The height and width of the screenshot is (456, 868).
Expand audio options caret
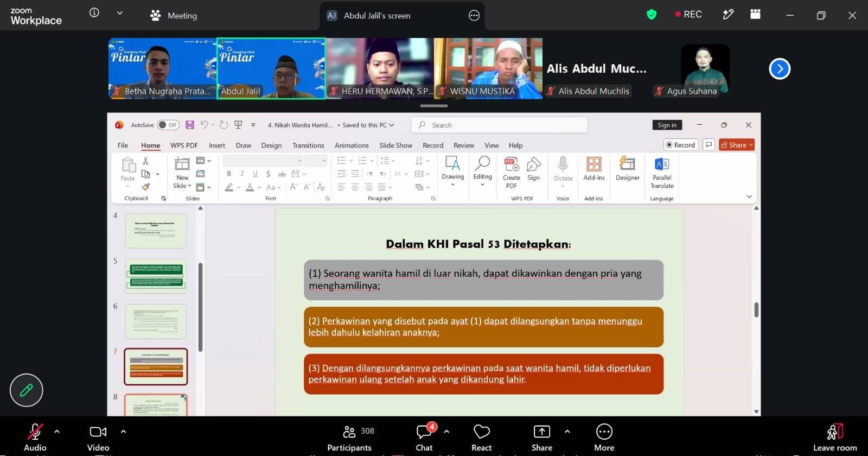[x=57, y=432]
